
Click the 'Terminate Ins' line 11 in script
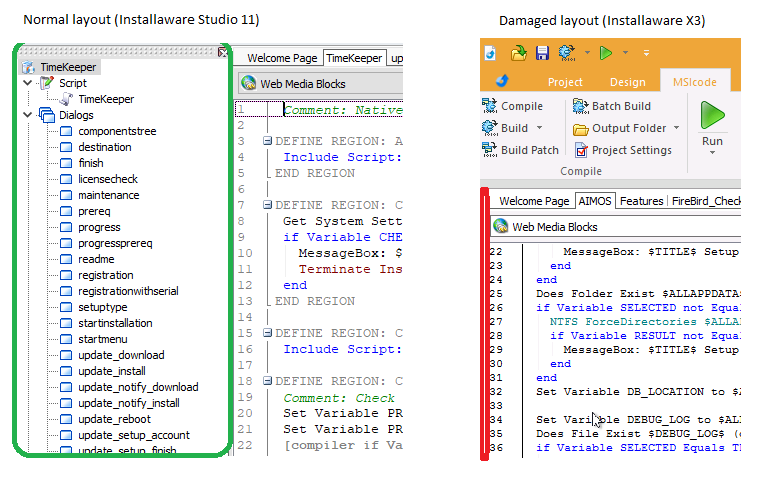(x=350, y=269)
